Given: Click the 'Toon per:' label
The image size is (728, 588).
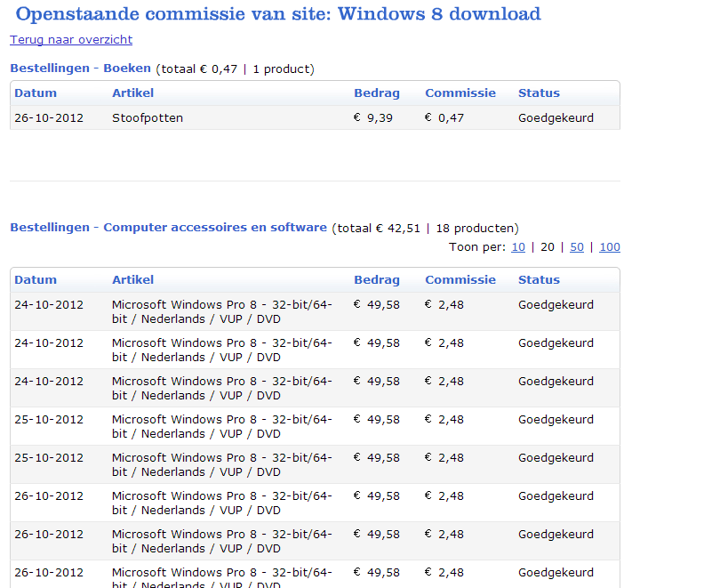Looking at the screenshot, I should coord(476,247).
